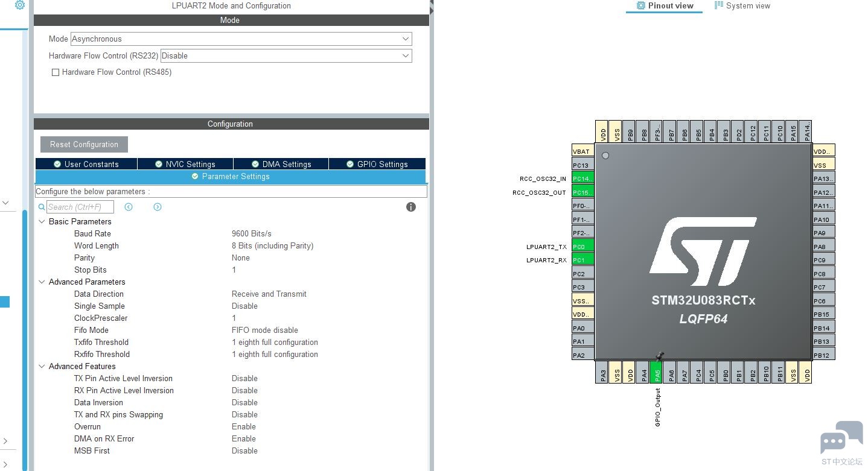Image resolution: width=868 pixels, height=471 pixels.
Task: Click the settings gear icon in the left sidebar
Action: tap(19, 5)
